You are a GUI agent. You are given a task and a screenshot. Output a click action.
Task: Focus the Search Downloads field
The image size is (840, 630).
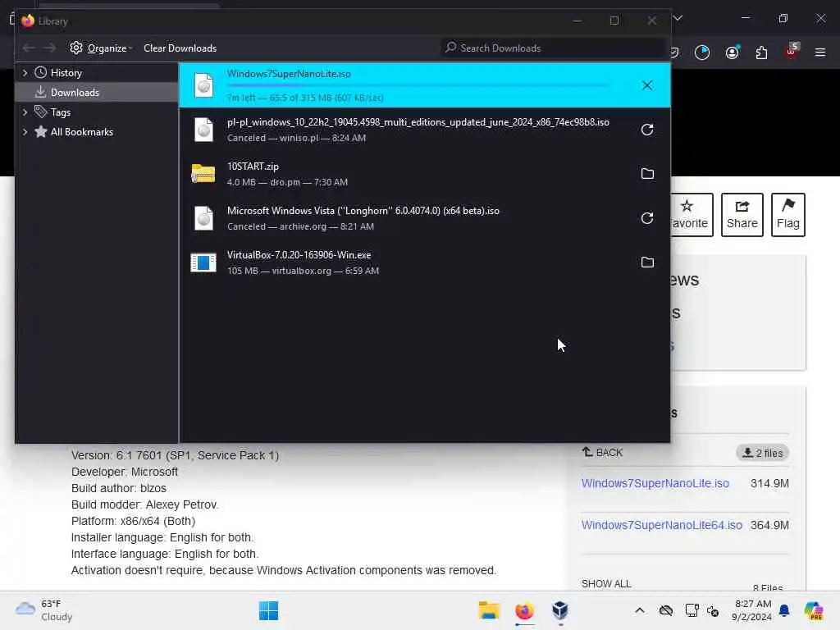click(553, 48)
